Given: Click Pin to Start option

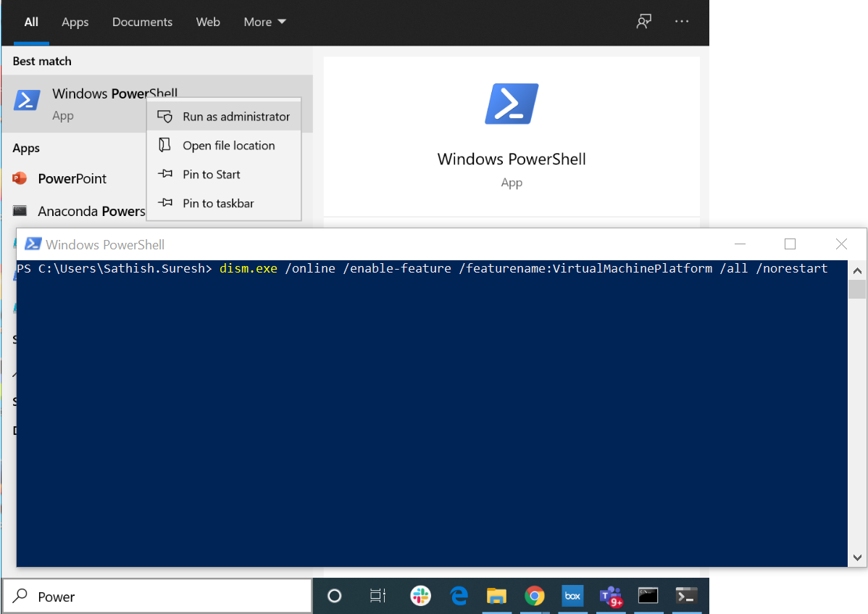Looking at the screenshot, I should [x=224, y=175].
